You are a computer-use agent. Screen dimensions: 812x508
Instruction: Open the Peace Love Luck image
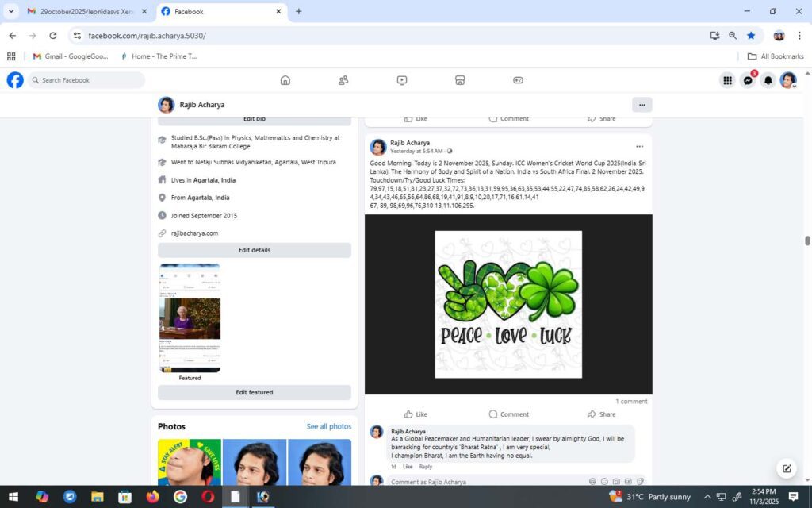(508, 304)
